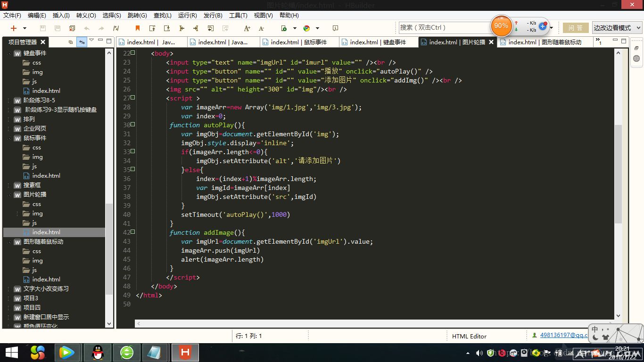The height and width of the screenshot is (362, 644).
Task: Click the globe icon in right sidebar
Action: pyautogui.click(x=636, y=59)
